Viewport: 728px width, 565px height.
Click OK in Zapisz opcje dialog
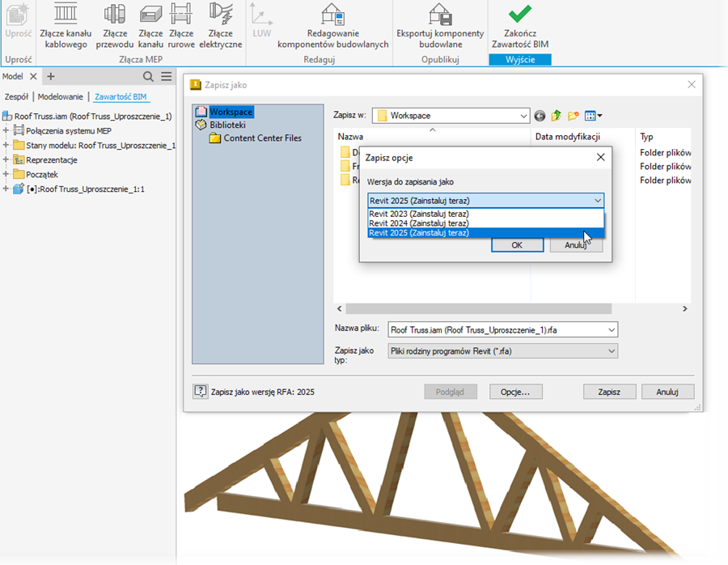[x=517, y=245]
